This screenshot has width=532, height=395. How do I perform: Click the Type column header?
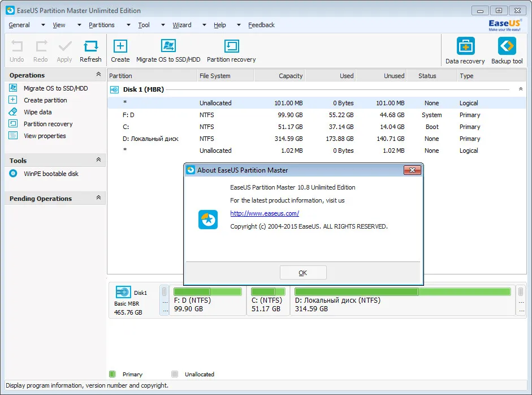coord(492,76)
